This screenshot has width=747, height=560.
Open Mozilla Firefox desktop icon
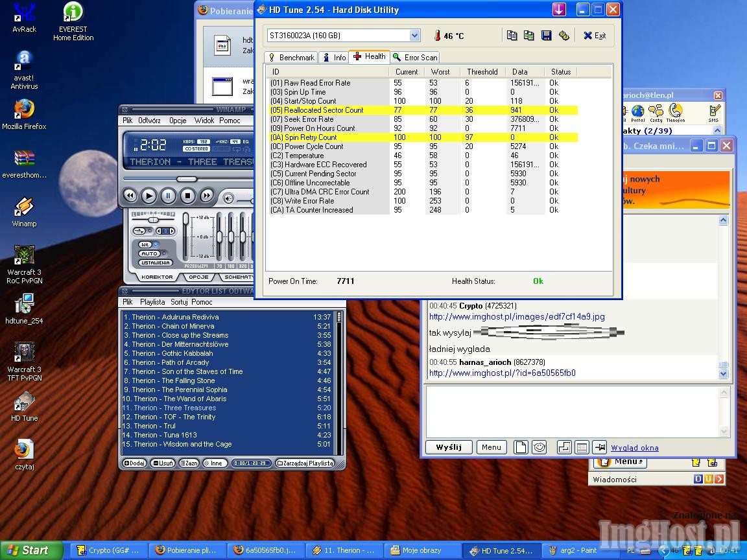[24, 115]
